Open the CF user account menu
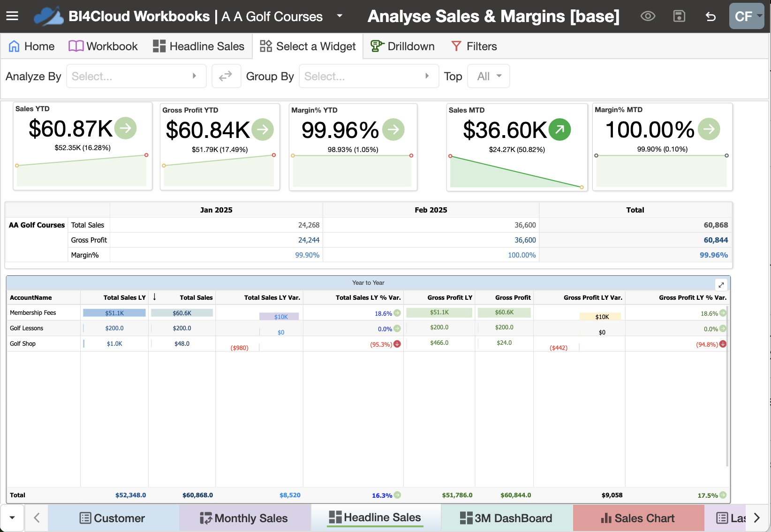 point(747,16)
